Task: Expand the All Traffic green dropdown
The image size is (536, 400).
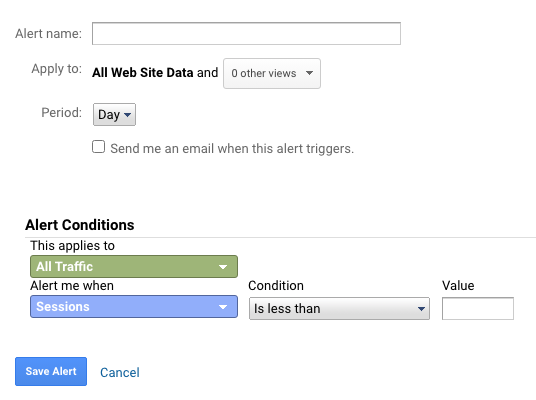Action: 134,266
